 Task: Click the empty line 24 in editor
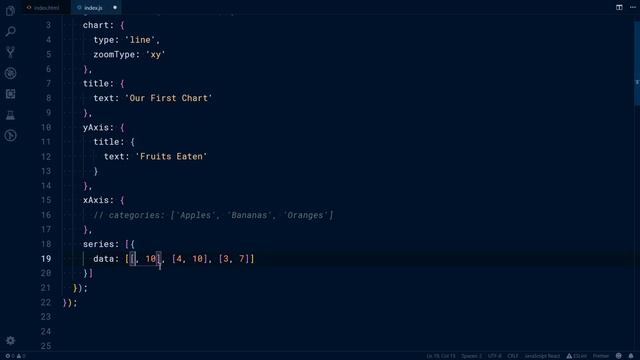point(347,331)
